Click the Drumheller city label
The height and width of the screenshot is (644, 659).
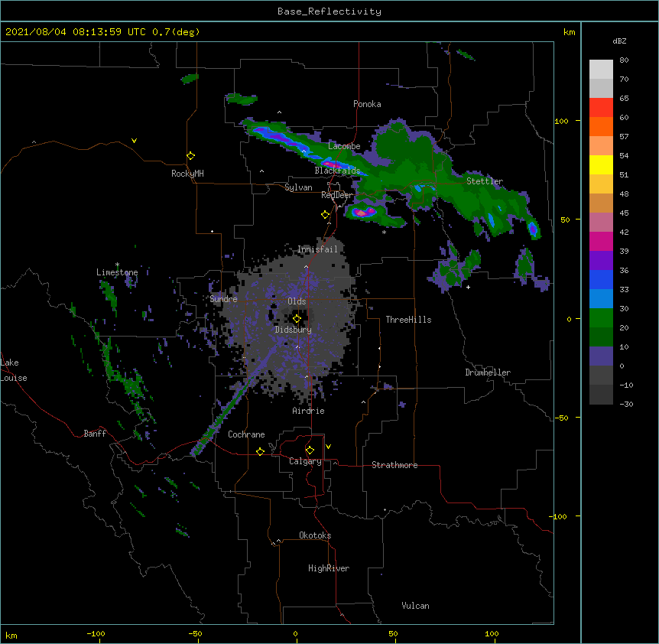pos(488,372)
